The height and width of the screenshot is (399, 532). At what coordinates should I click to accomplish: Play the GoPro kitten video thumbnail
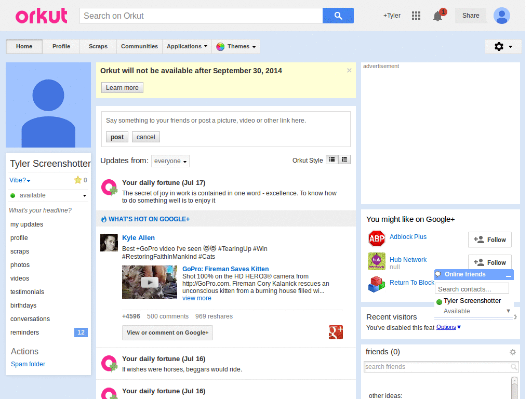(150, 282)
